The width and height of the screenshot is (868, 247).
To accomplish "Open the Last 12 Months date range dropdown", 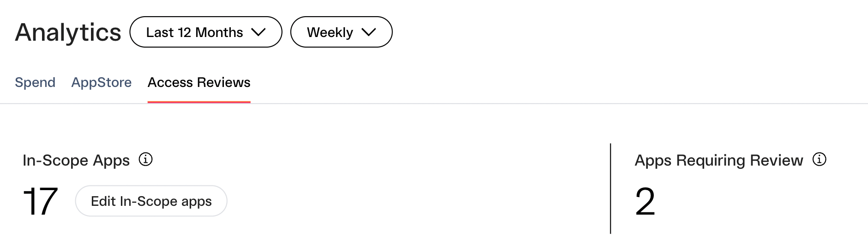I will pyautogui.click(x=206, y=32).
